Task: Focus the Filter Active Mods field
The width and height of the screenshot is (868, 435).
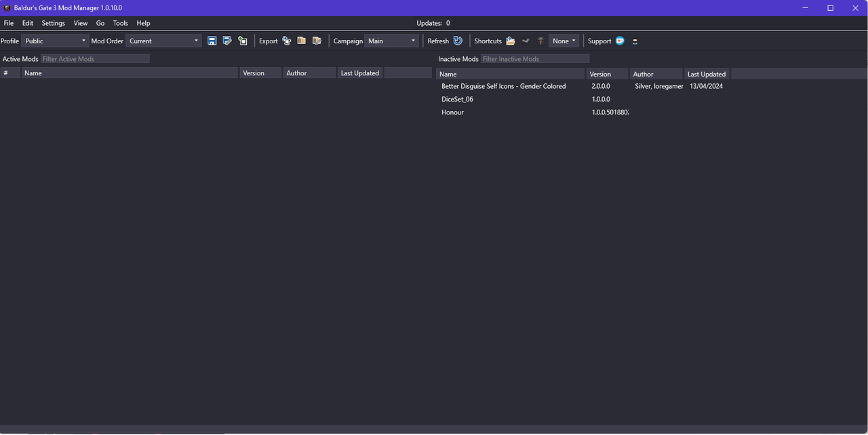Action: pyautogui.click(x=95, y=59)
